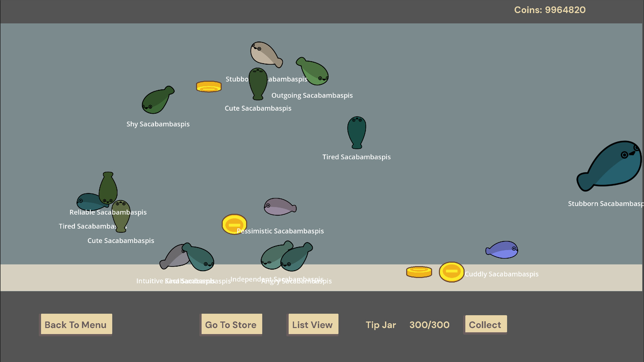Screen dimensions: 644x362
Task: Pick up flat coin on the sand floor
Action: click(419, 272)
